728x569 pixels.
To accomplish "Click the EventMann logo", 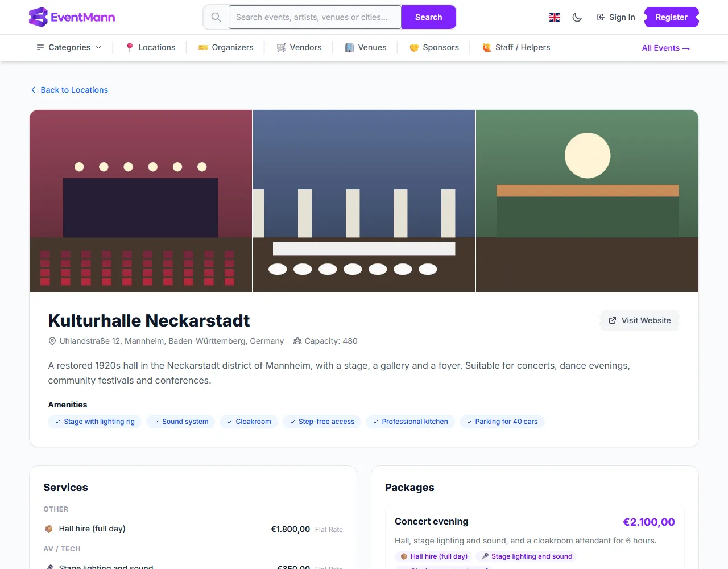I will (72, 17).
